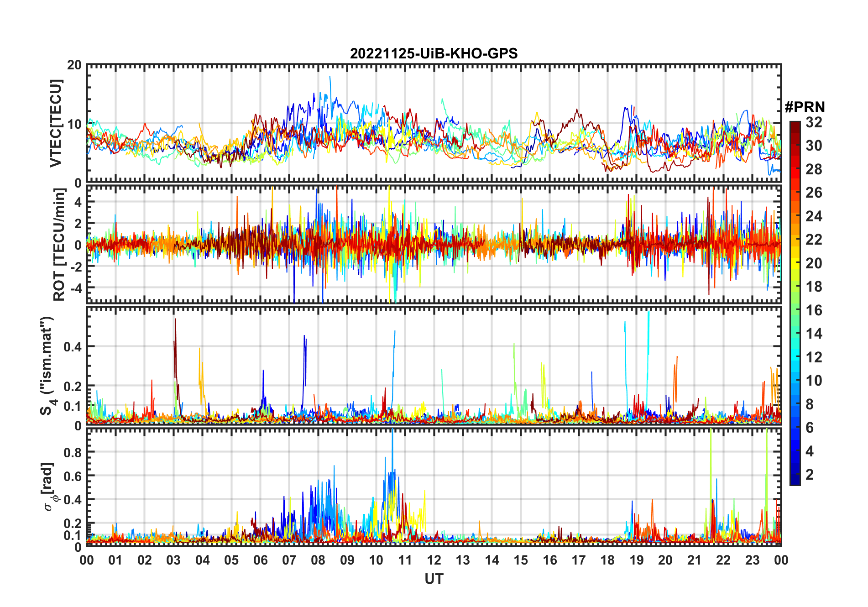Click the VTEC[TECU] y-axis label
Screen dimensions: 868x607
pos(56,123)
